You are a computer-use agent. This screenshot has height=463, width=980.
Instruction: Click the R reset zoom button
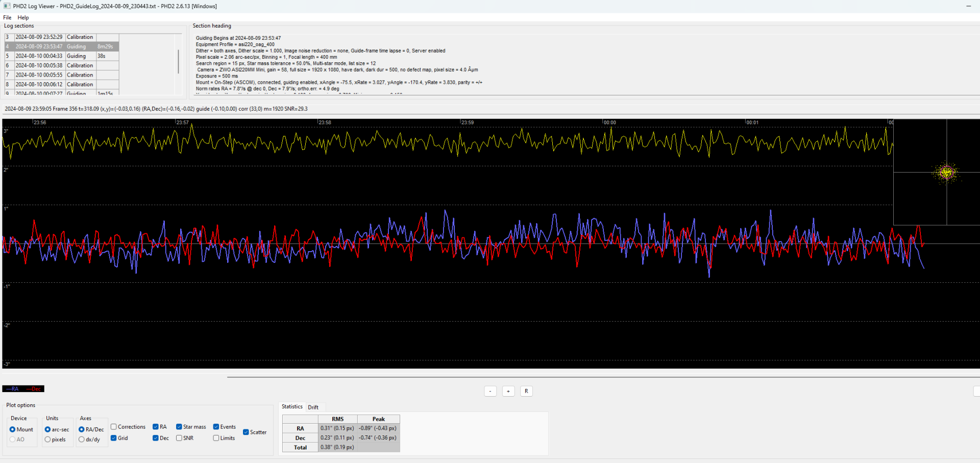tap(526, 391)
